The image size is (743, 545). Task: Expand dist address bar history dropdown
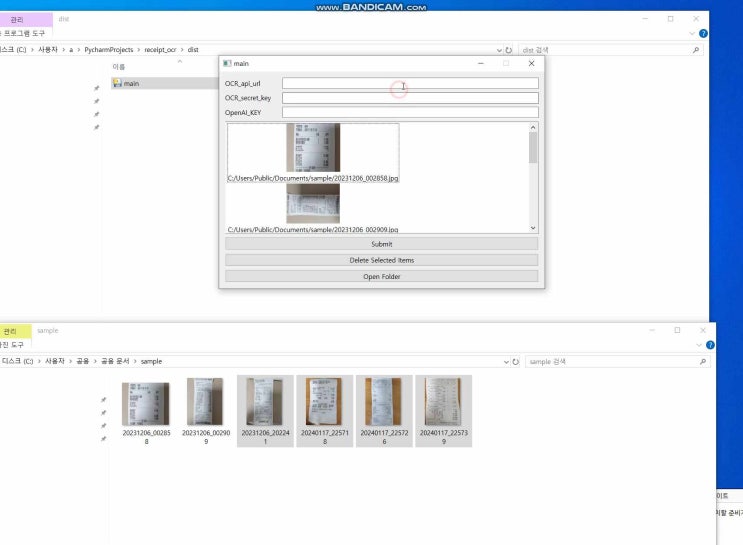[499, 50]
